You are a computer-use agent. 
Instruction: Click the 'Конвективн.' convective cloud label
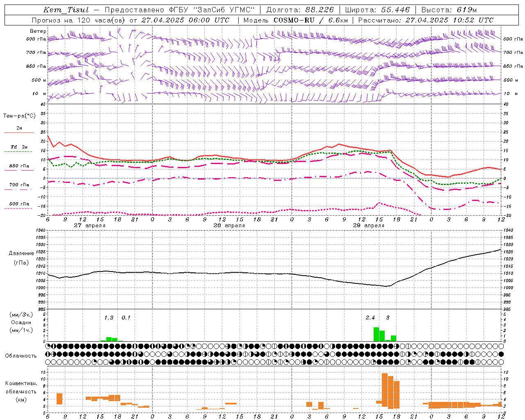coord(21,383)
